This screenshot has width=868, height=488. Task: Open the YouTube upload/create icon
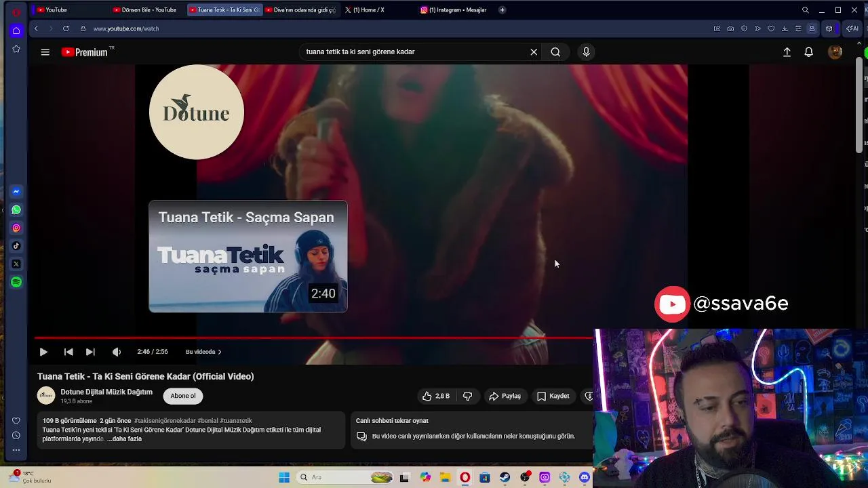pyautogui.click(x=787, y=52)
